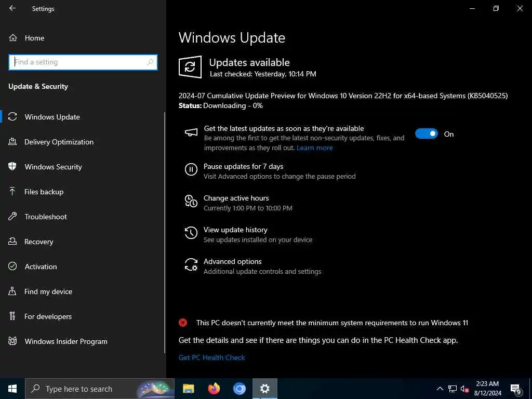
Task: Go to Settings Home
Action: [x=34, y=38]
